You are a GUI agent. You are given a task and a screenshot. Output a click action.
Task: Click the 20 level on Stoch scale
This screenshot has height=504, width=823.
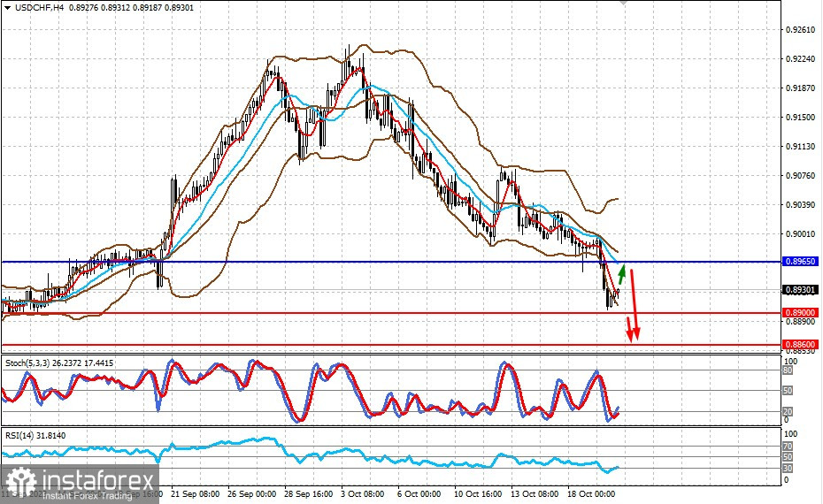(788, 412)
